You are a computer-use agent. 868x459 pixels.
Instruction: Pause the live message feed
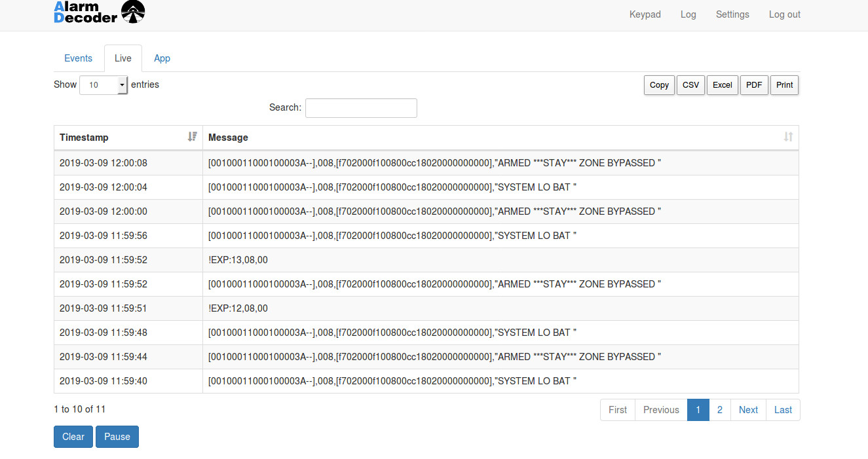117,437
